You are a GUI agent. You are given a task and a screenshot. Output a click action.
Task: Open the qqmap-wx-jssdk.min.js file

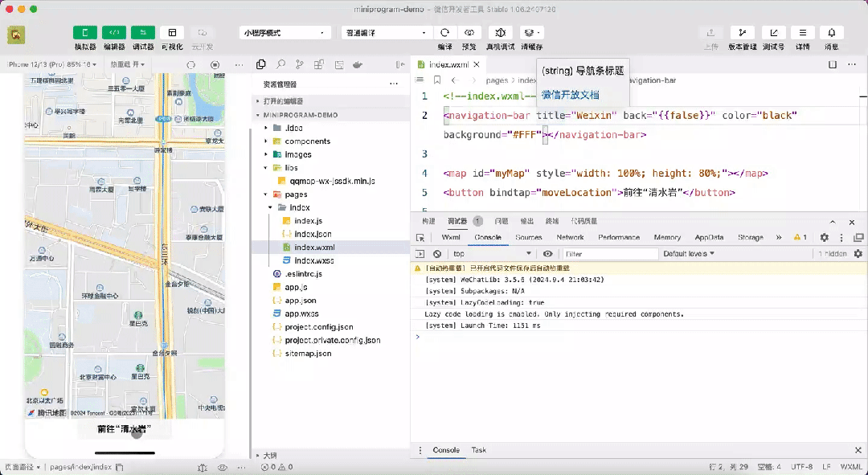click(x=330, y=181)
